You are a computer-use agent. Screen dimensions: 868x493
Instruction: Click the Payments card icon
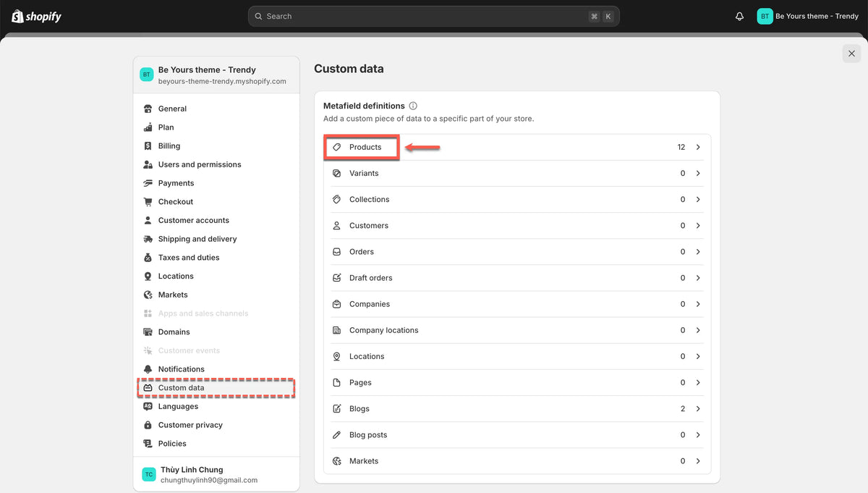tap(148, 183)
